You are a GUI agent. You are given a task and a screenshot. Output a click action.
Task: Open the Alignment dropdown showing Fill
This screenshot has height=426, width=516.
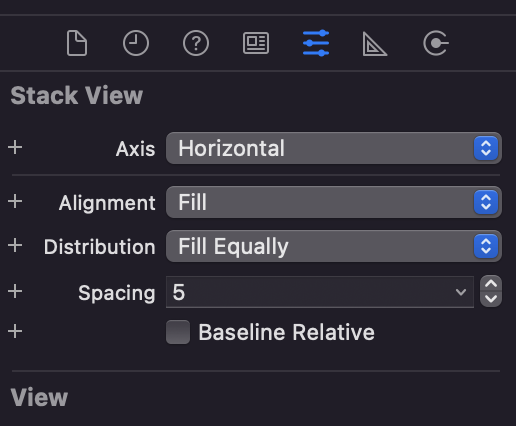(x=334, y=202)
